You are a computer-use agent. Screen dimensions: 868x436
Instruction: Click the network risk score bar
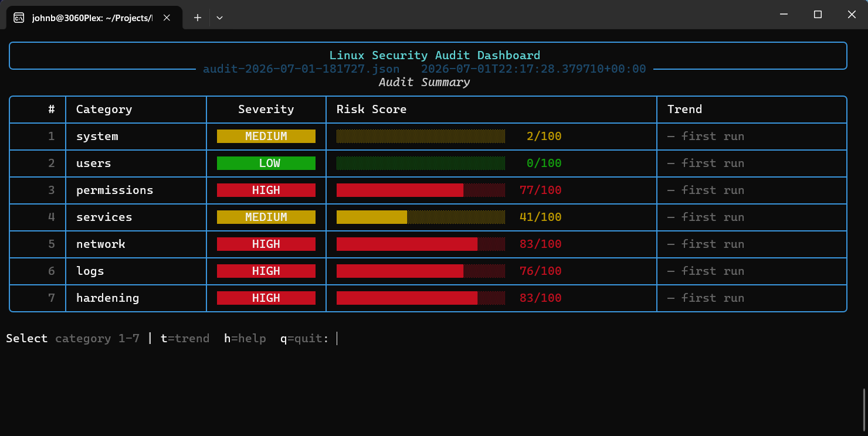coord(421,244)
